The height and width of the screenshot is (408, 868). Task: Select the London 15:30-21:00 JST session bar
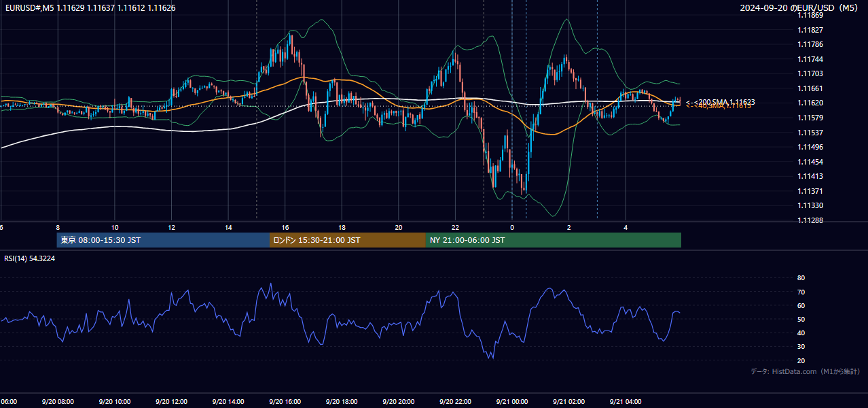[x=348, y=240]
